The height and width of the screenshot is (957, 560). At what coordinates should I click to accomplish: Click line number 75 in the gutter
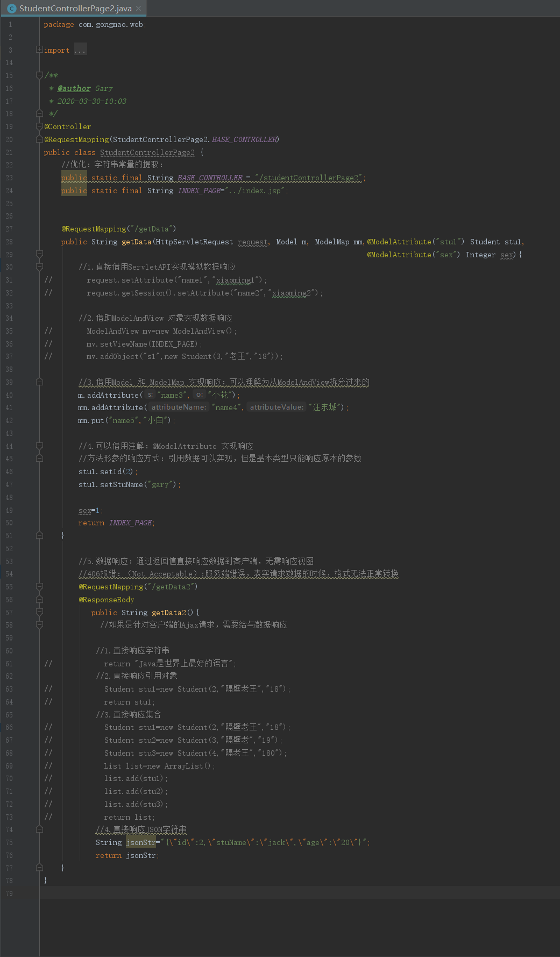tap(9, 843)
